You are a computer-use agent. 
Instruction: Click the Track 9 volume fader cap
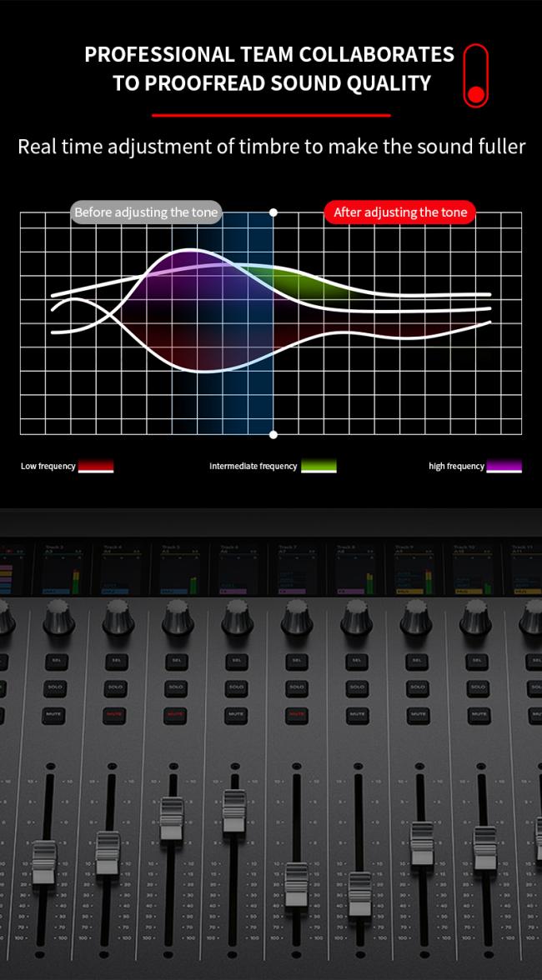422,843
